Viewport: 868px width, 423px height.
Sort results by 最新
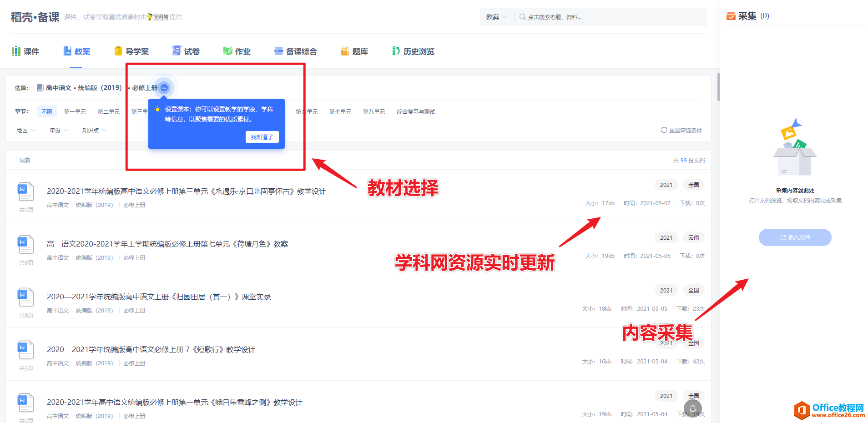coord(25,160)
